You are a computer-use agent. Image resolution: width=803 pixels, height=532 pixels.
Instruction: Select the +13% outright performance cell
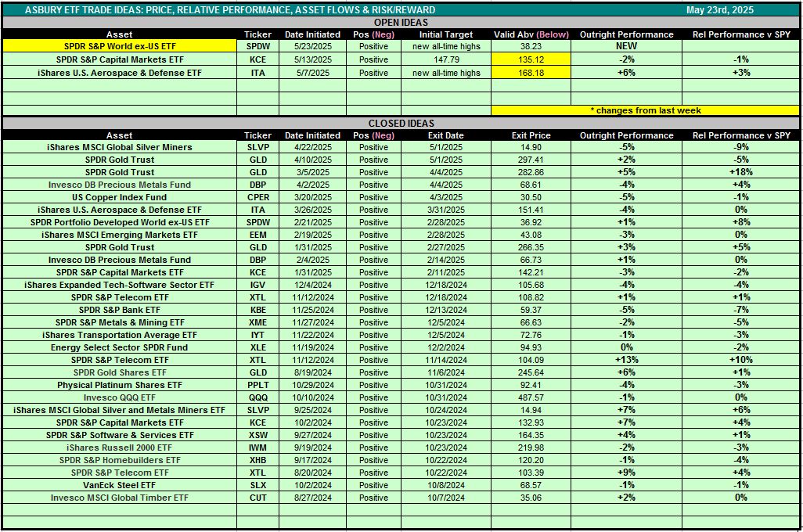pos(626,360)
